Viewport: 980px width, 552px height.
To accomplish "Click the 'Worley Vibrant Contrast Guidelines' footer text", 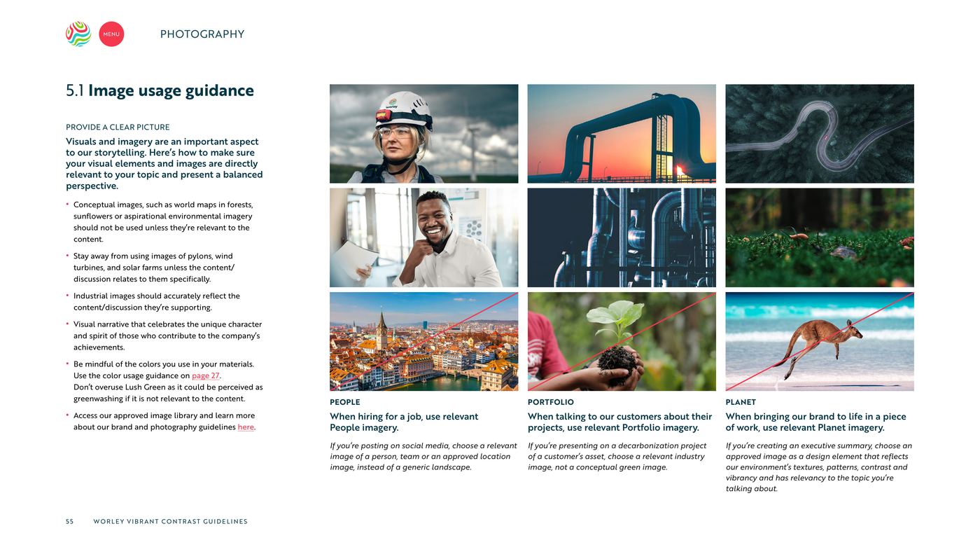I will (170, 521).
